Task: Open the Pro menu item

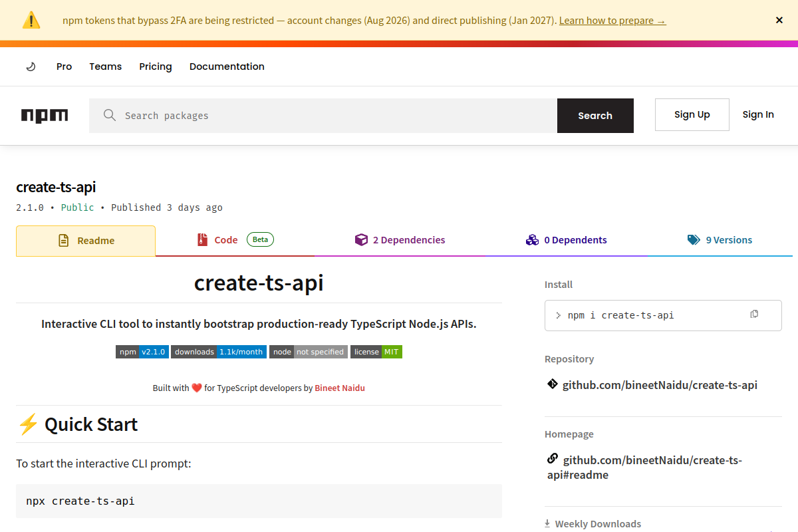Action: 64,66
